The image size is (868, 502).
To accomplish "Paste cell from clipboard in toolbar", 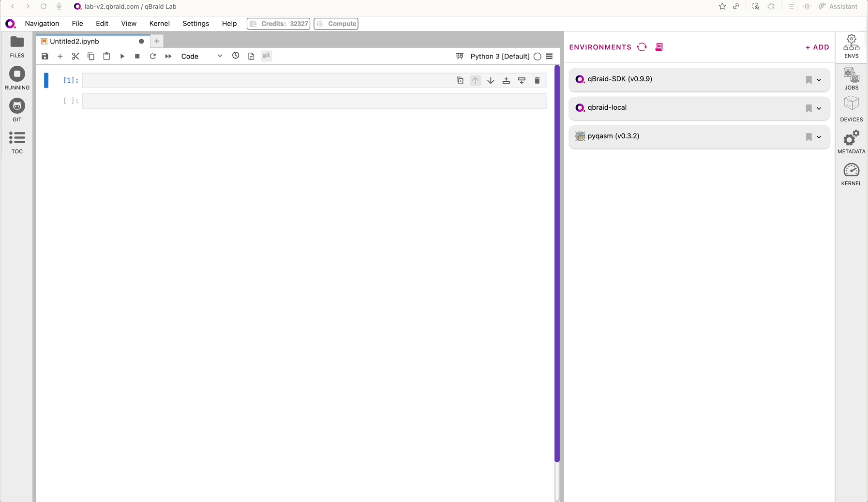I will pyautogui.click(x=106, y=56).
